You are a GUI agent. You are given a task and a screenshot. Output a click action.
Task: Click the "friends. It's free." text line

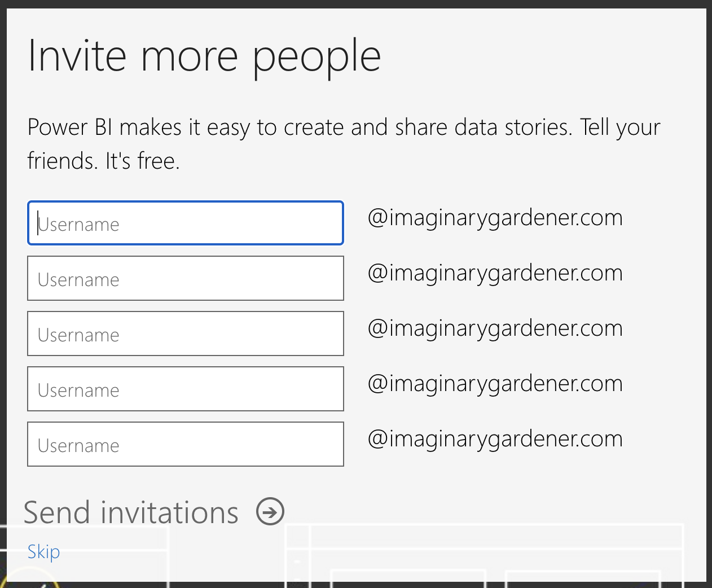(103, 161)
